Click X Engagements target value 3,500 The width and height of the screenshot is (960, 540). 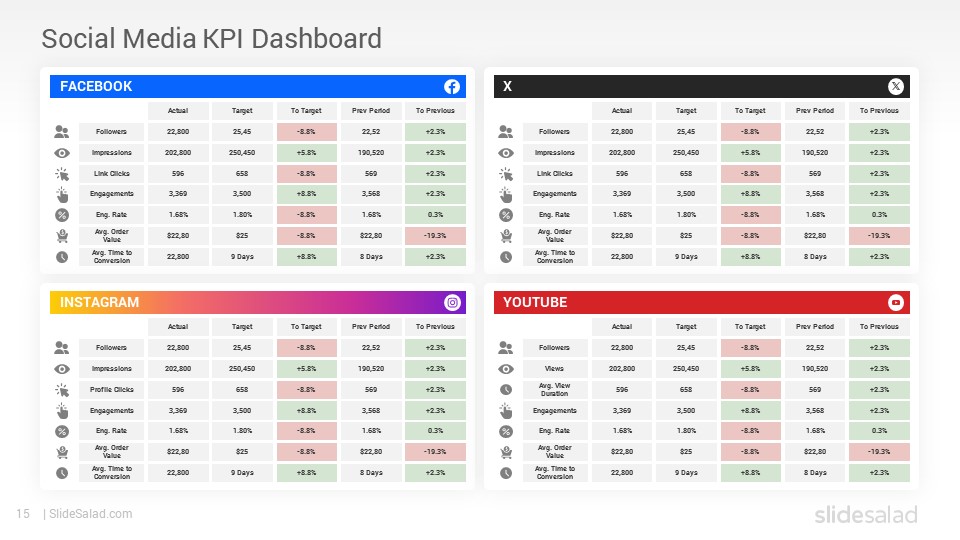(686, 193)
